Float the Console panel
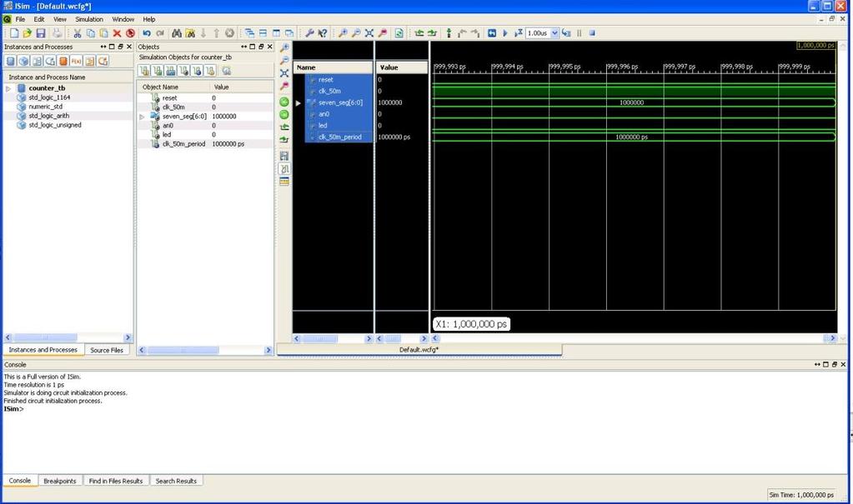This screenshot has width=853, height=504. click(834, 364)
